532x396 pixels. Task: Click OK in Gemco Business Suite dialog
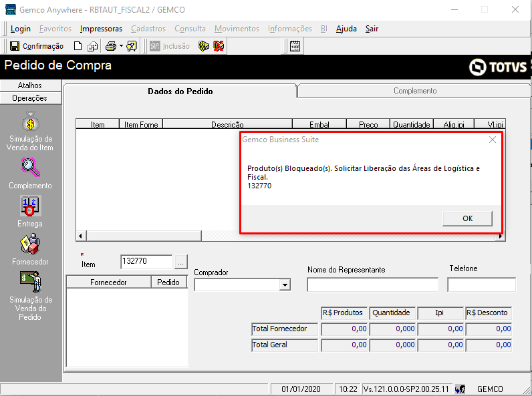point(468,218)
